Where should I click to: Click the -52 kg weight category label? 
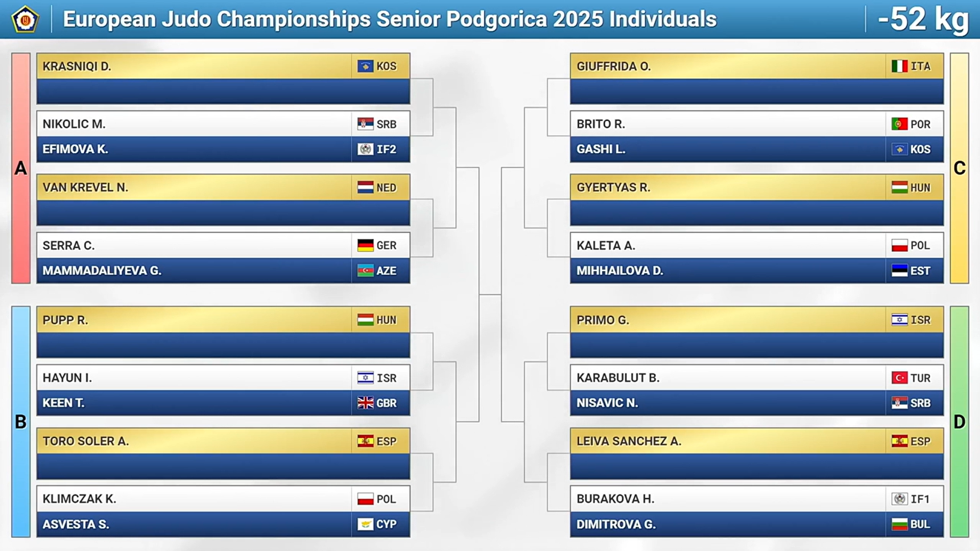923,19
